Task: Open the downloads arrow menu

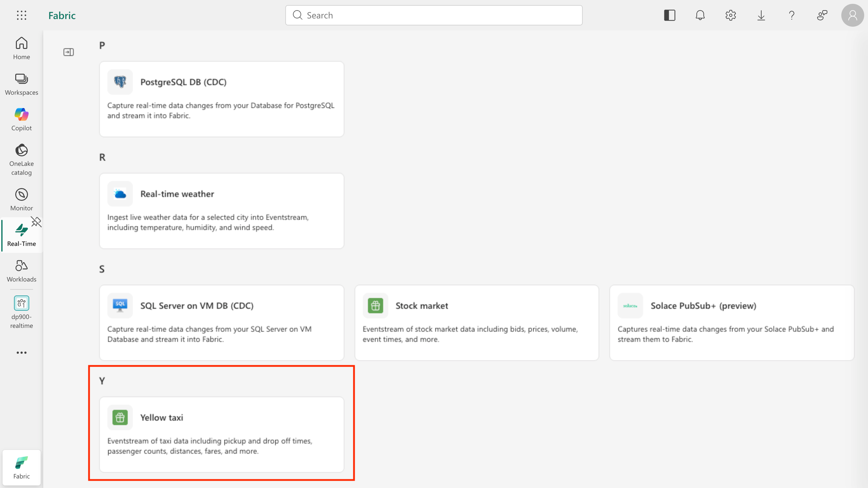Action: (x=761, y=15)
